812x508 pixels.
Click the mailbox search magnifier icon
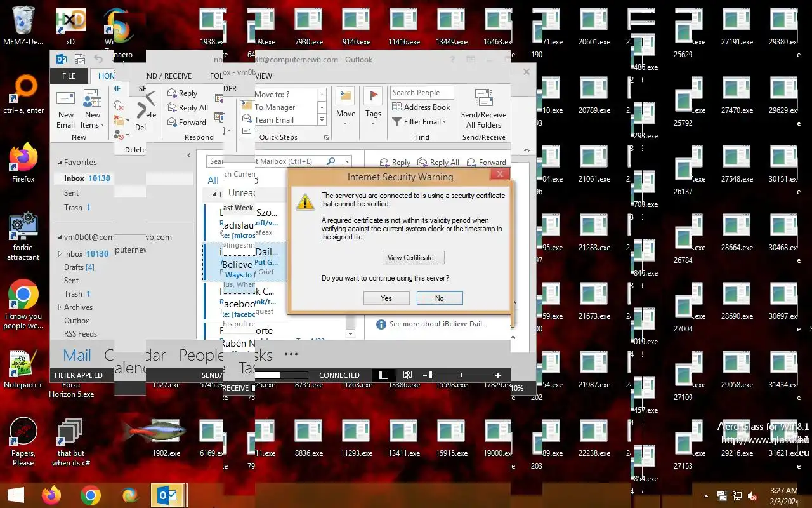[331, 161]
